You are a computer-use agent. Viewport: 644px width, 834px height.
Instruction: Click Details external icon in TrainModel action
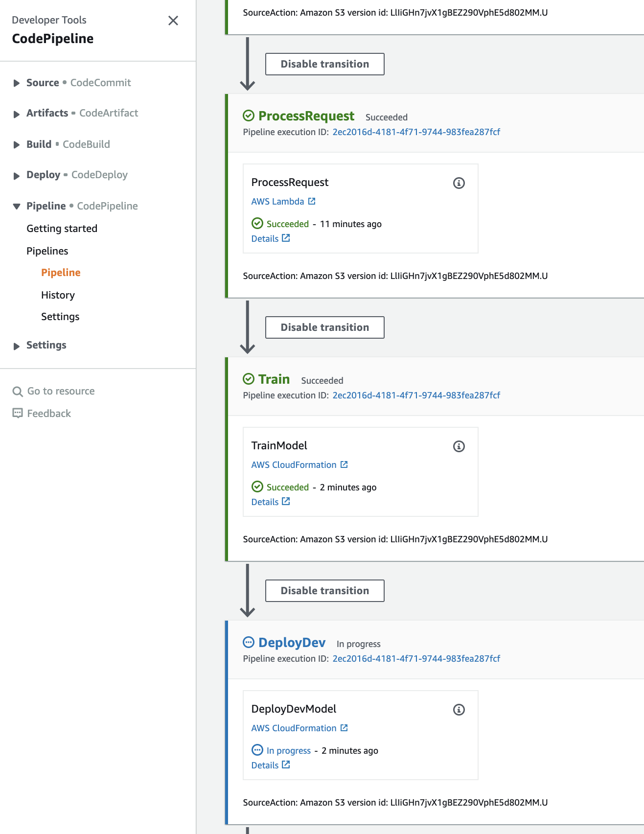coord(286,501)
